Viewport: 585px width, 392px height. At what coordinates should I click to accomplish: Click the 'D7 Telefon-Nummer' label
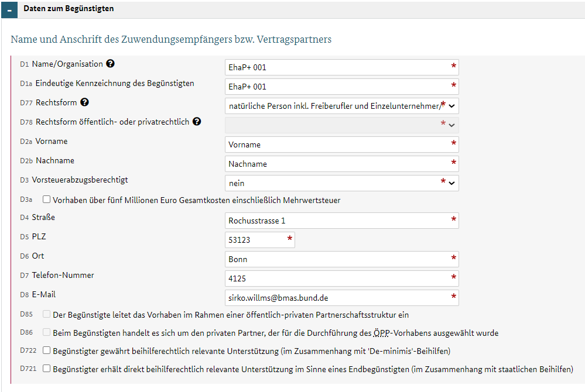tap(57, 276)
